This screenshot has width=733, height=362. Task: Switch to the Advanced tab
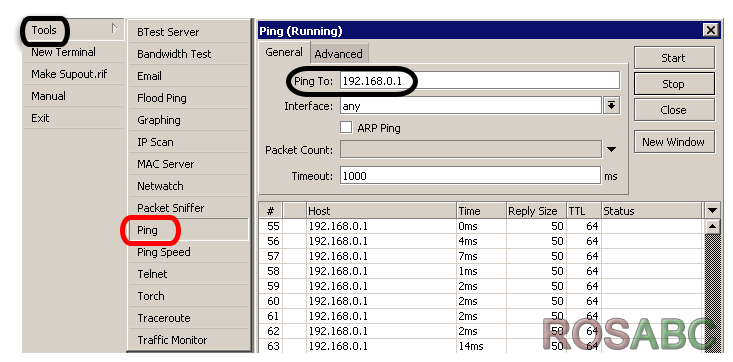pos(338,54)
